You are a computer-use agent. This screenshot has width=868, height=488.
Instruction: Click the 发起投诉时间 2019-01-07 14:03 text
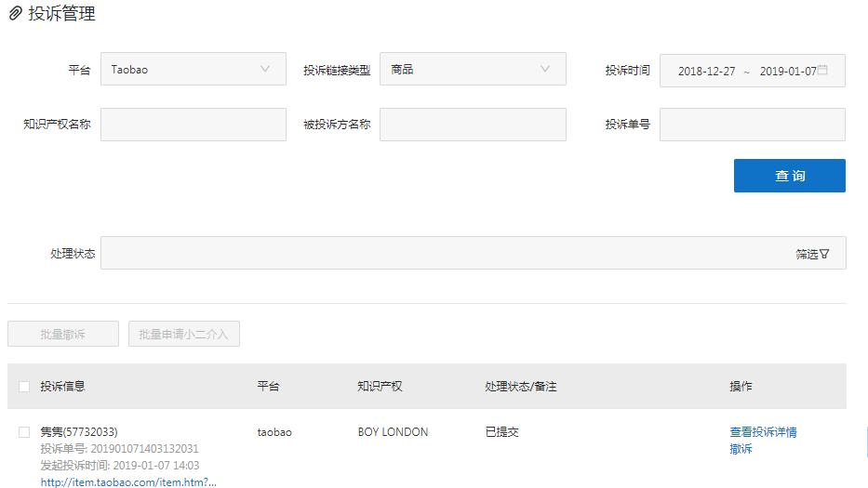point(120,466)
